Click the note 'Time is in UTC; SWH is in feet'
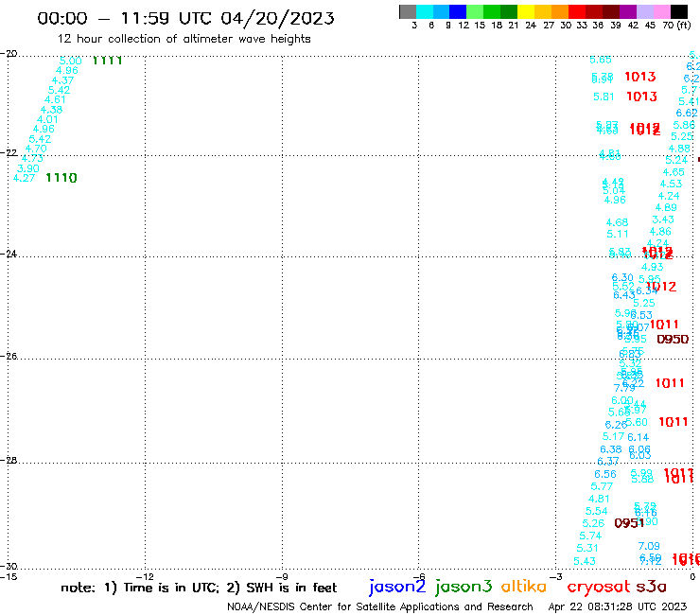Image resolution: width=700 pixels, height=615 pixels. click(x=199, y=588)
